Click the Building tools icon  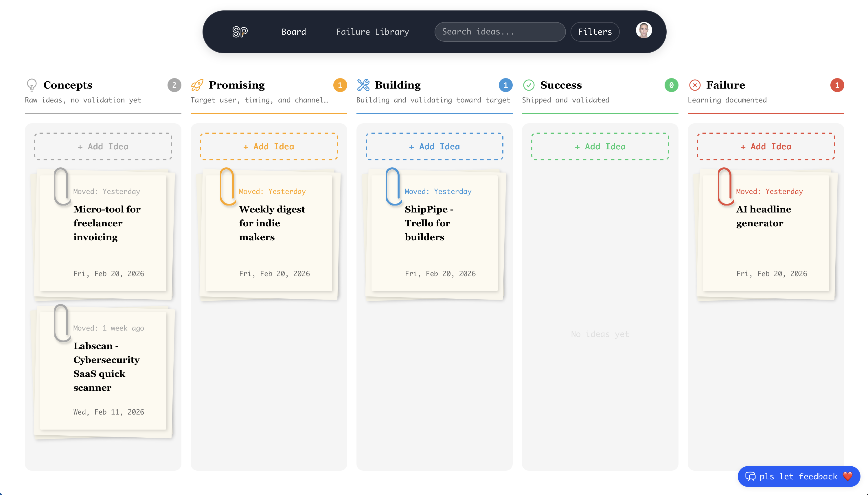[x=363, y=85]
